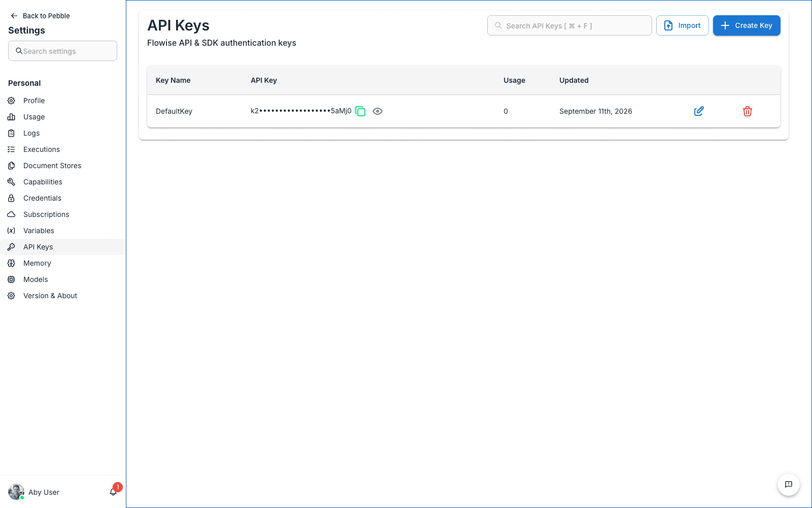Copy the DefaultKey API key
This screenshot has height=508, width=812.
(x=360, y=111)
